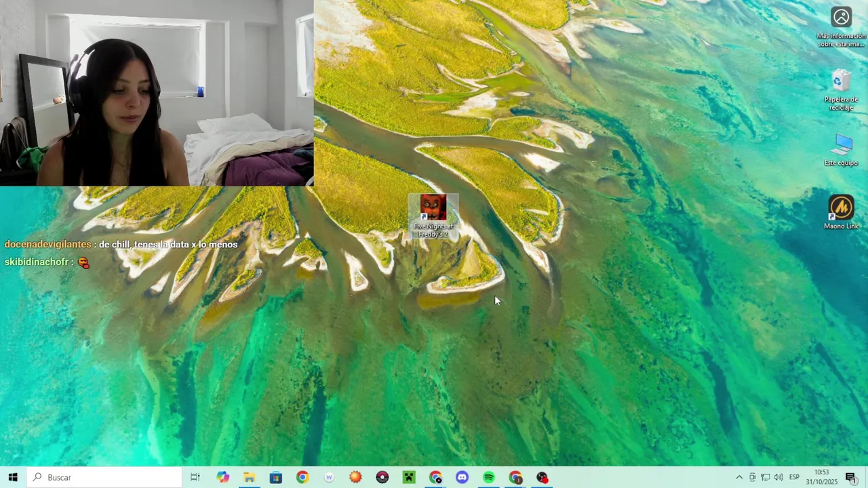Image resolution: width=868 pixels, height=488 pixels.
Task: Click the Buscar search box
Action: tap(104, 477)
